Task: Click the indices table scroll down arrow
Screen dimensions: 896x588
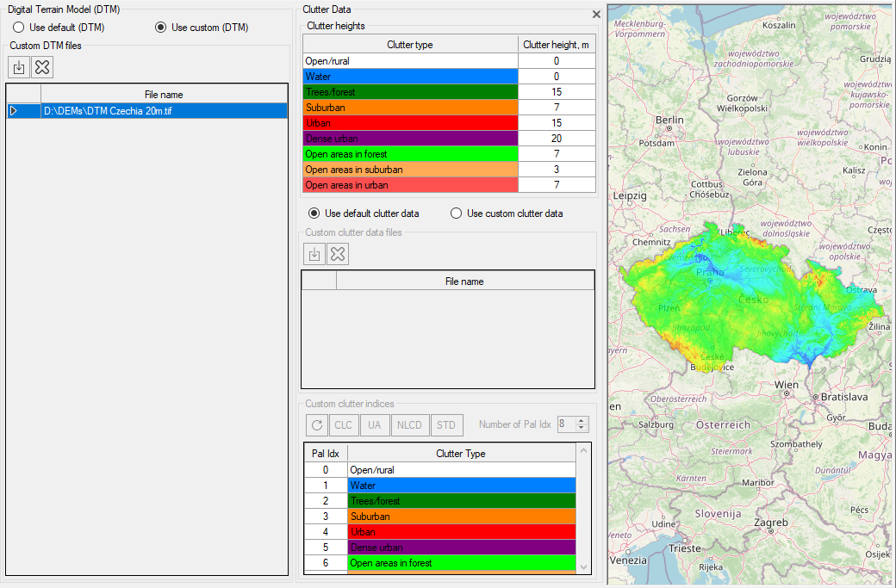Action: click(x=583, y=566)
